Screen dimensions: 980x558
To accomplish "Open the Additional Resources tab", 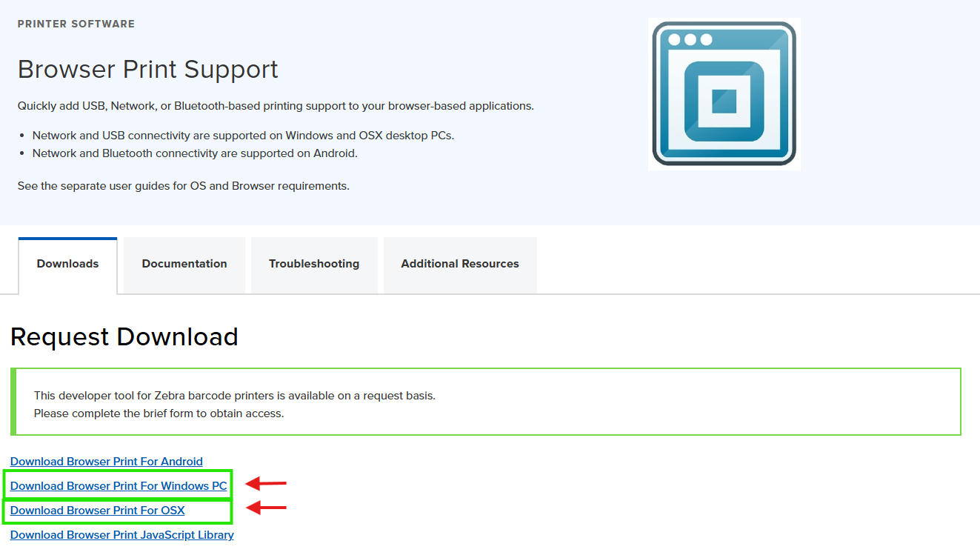I will pyautogui.click(x=460, y=265).
